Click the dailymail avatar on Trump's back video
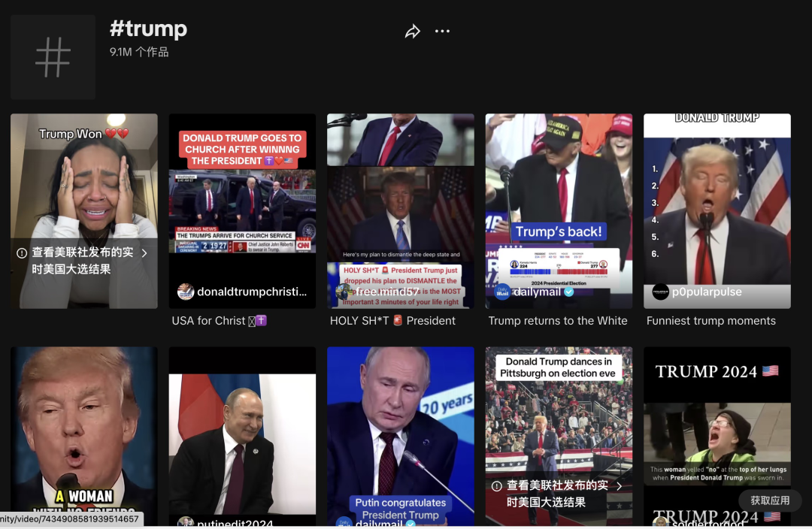The width and height of the screenshot is (812, 529). pos(502,292)
